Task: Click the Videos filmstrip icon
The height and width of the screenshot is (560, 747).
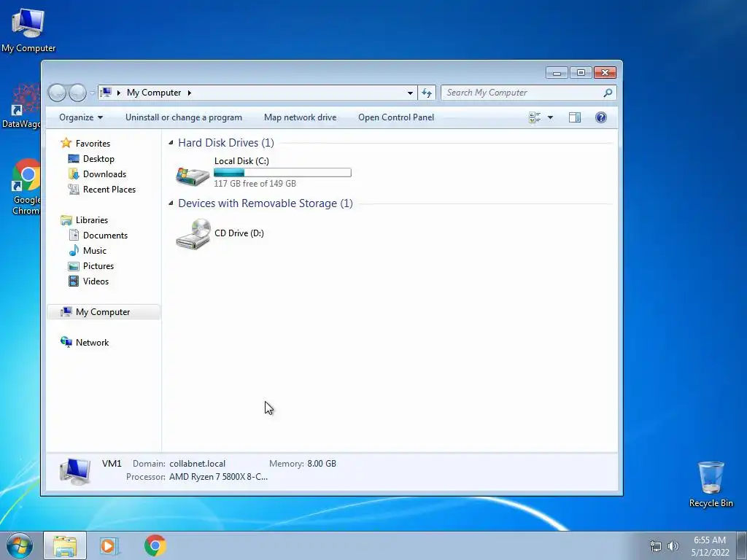Action: click(74, 281)
